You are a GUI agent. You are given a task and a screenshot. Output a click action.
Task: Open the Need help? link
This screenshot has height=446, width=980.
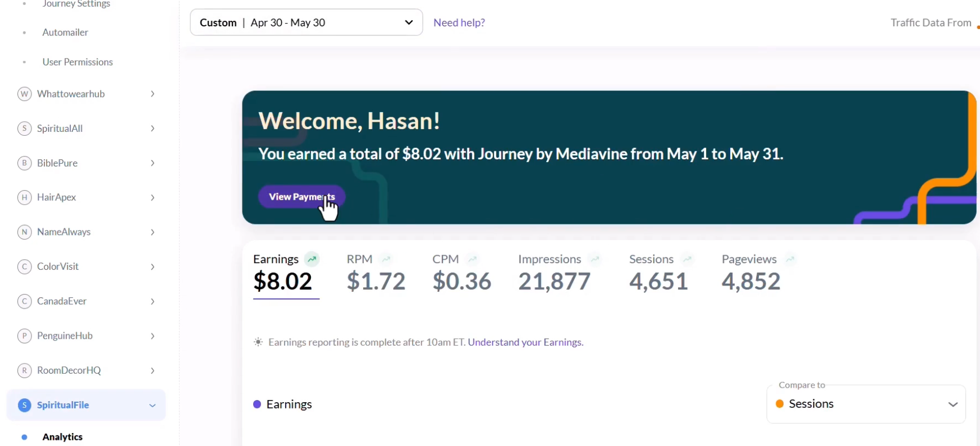pos(459,22)
